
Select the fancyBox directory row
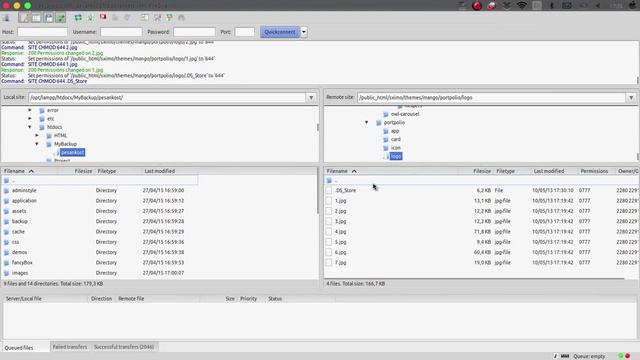100,263
